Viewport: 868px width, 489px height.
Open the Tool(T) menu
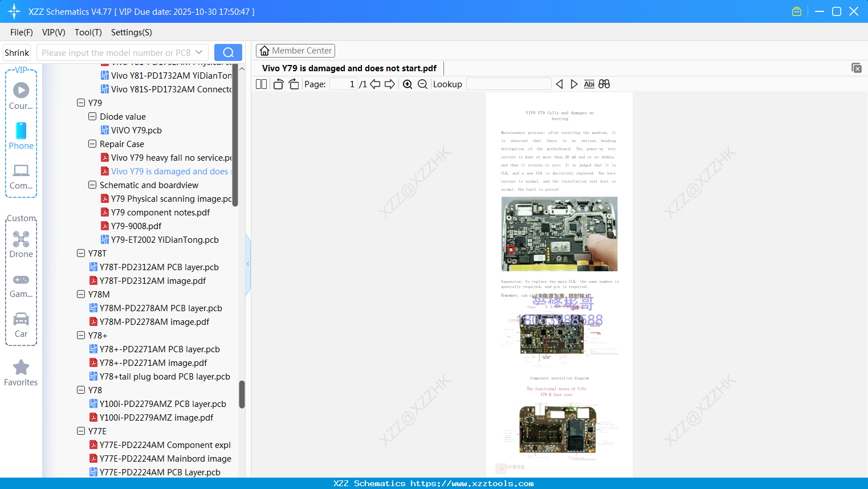click(88, 32)
